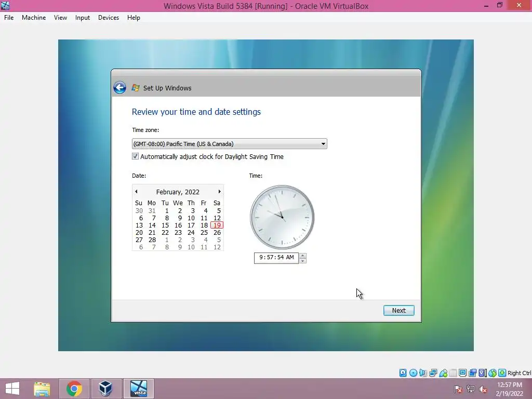Click the Next button
Screen dimensions: 532x399
click(398, 311)
